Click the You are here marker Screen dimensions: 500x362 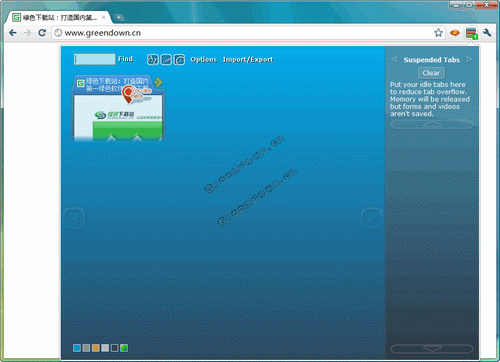coord(136,94)
